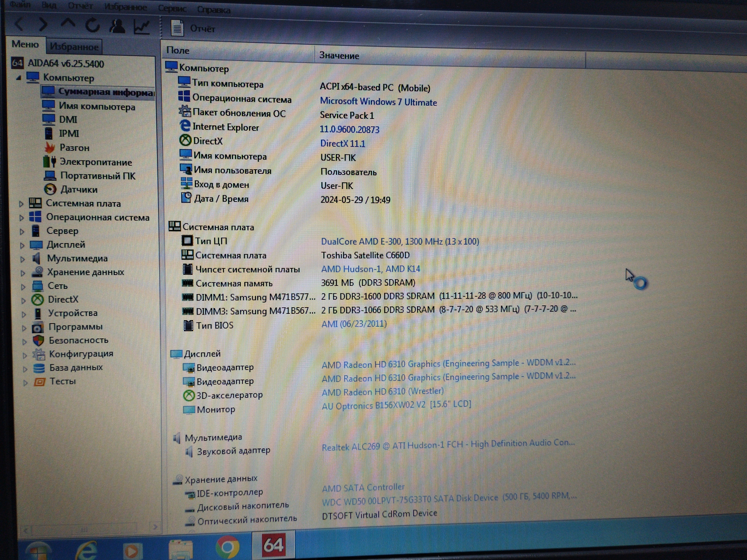Open Internet Explorer from the taskbar
This screenshot has height=560, width=747.
coord(87,549)
